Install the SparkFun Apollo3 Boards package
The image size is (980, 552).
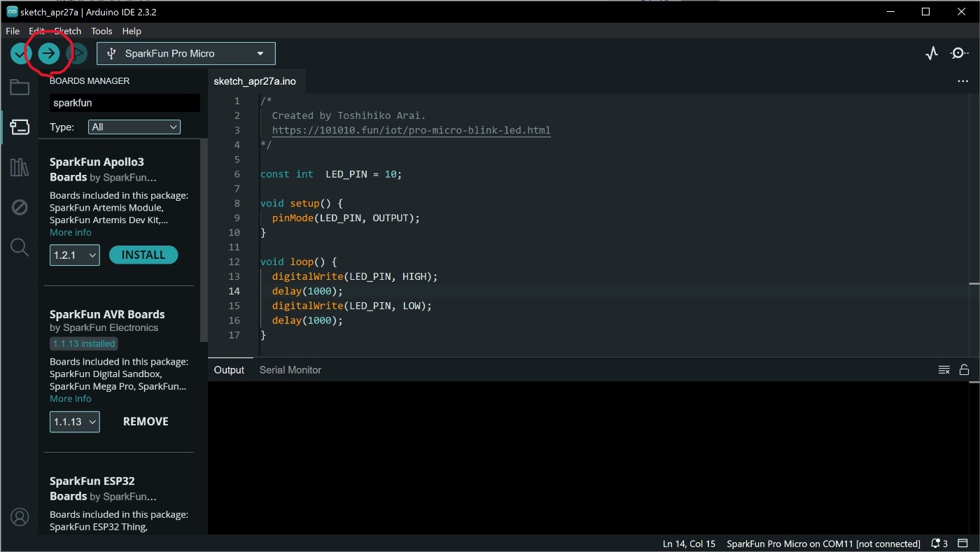(x=143, y=255)
